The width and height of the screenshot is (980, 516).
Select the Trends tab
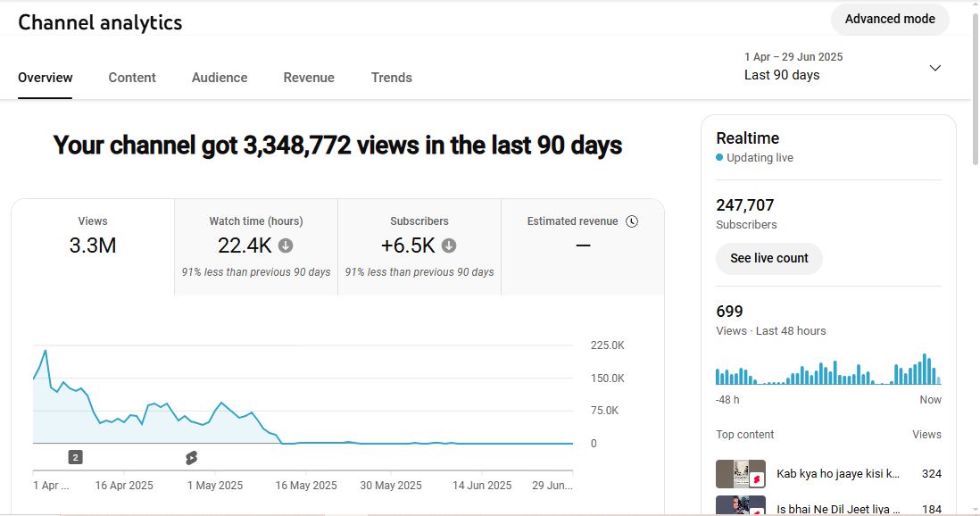click(392, 78)
